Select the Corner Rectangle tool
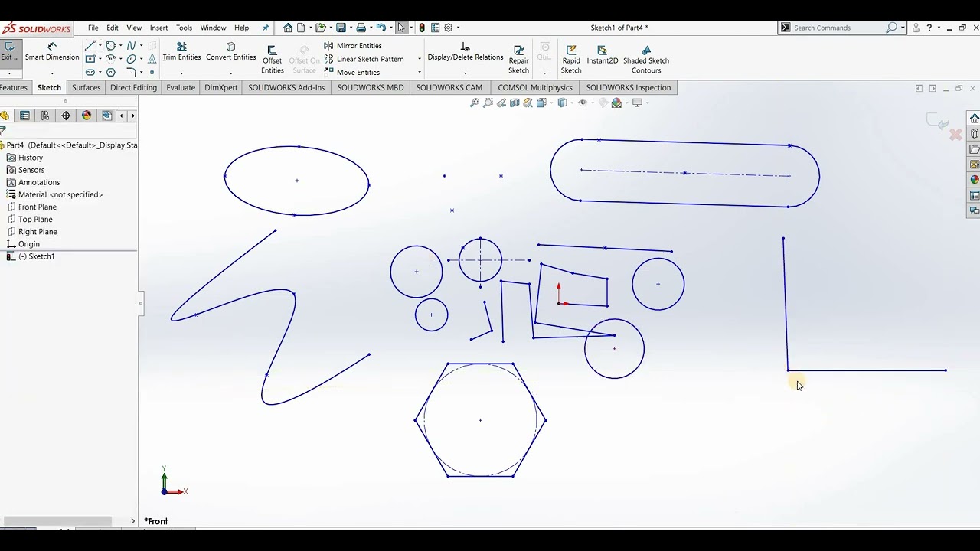This screenshot has width=980, height=551. 90,59
